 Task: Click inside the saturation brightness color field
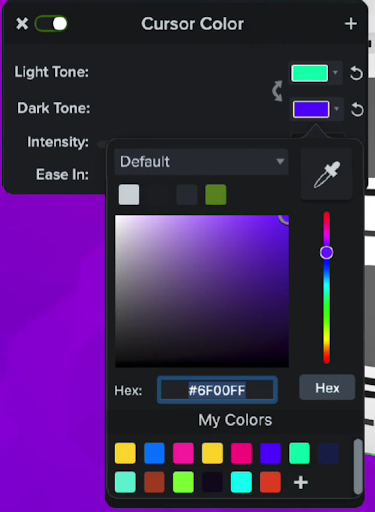click(x=202, y=291)
